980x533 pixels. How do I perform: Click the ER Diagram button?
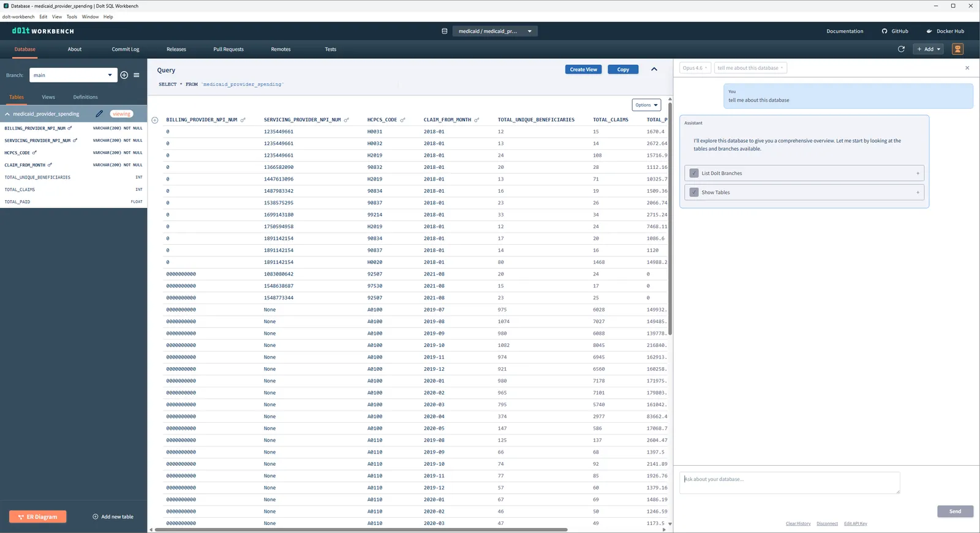[38, 517]
